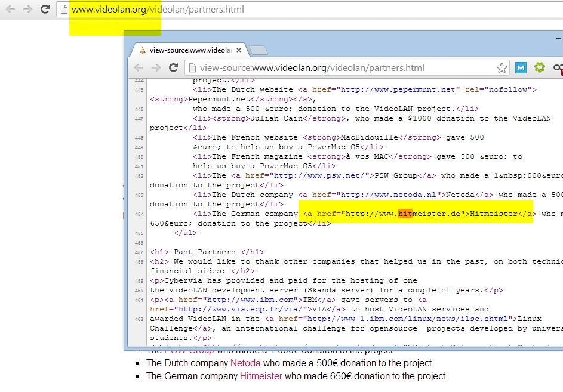The image size is (563, 392).
Task: Click source line number 454
Action: point(139,214)
